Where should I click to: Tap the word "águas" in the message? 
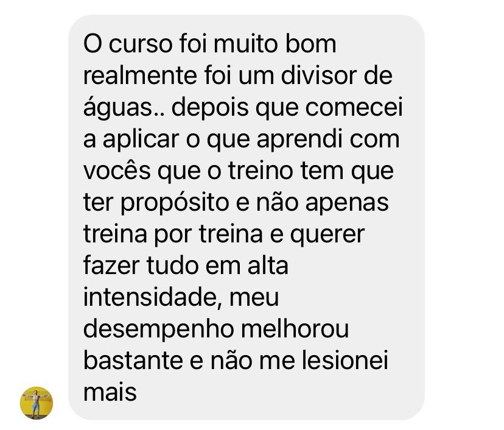(117, 108)
